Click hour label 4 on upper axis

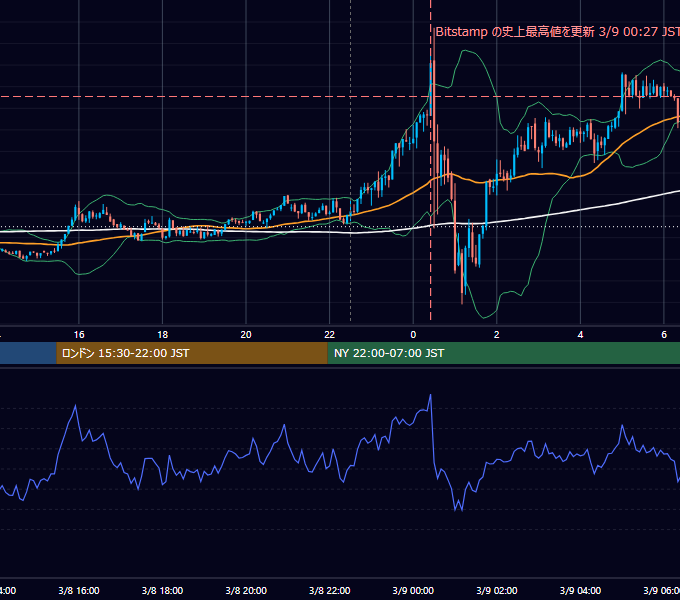pyautogui.click(x=580, y=335)
